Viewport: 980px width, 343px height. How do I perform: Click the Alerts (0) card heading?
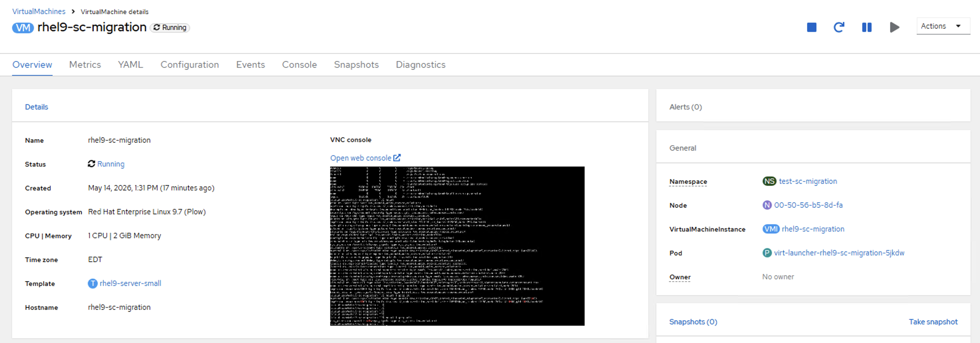pos(686,107)
